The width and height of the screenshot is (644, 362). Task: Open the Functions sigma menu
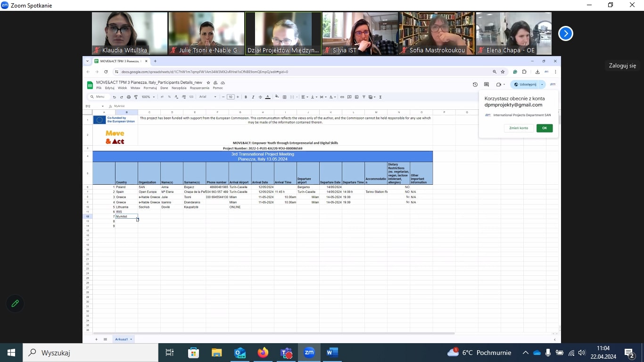click(380, 97)
